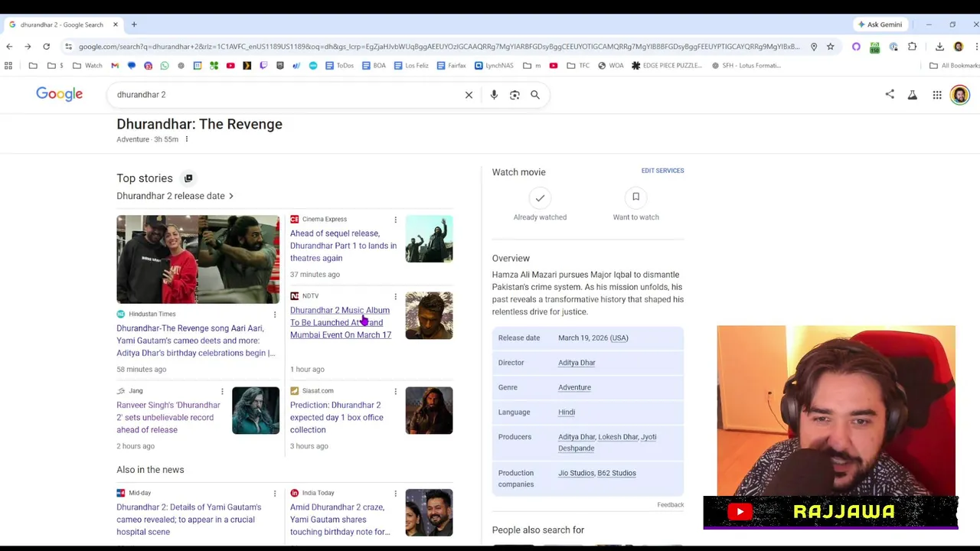This screenshot has width=980, height=551.
Task: Open more options next to Adventure 3h 55m
Action: 186,139
